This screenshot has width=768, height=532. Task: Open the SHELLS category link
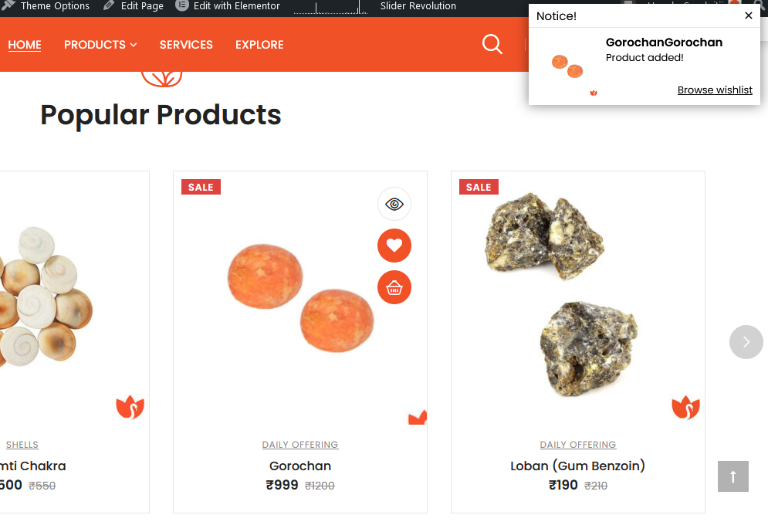(x=22, y=445)
